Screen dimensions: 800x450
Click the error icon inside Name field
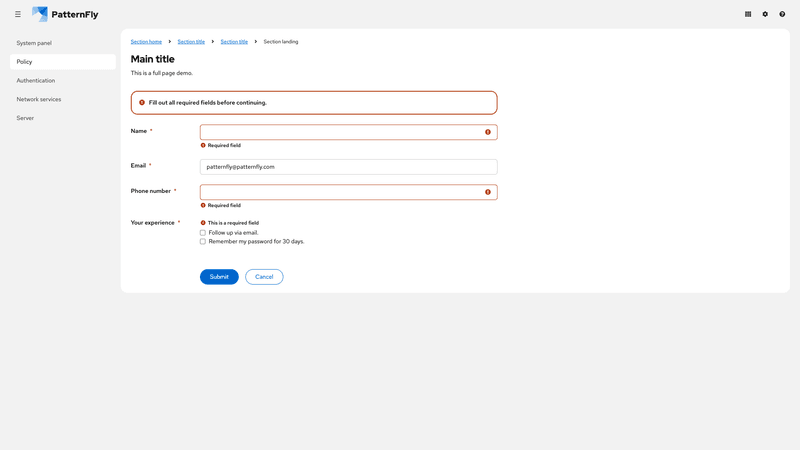click(488, 132)
